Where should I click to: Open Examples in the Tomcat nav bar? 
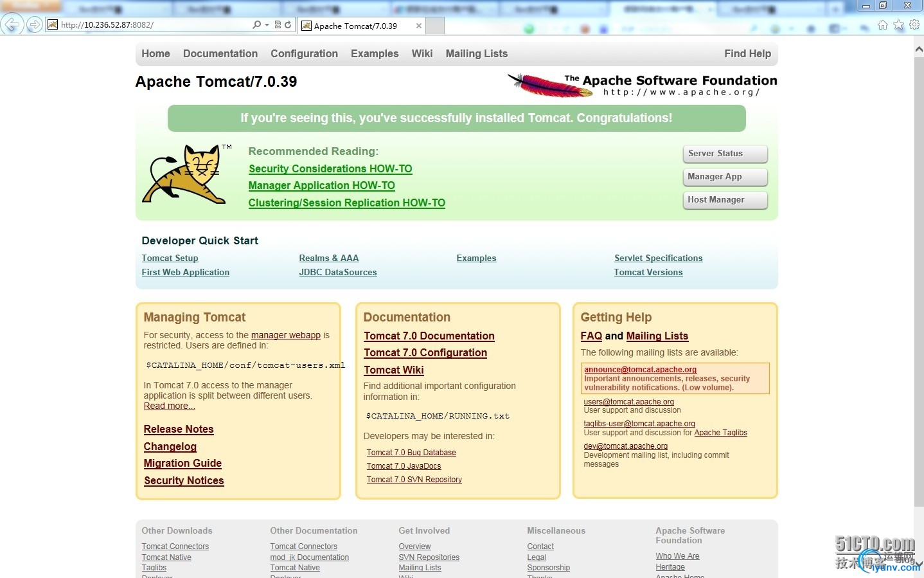pyautogui.click(x=375, y=53)
